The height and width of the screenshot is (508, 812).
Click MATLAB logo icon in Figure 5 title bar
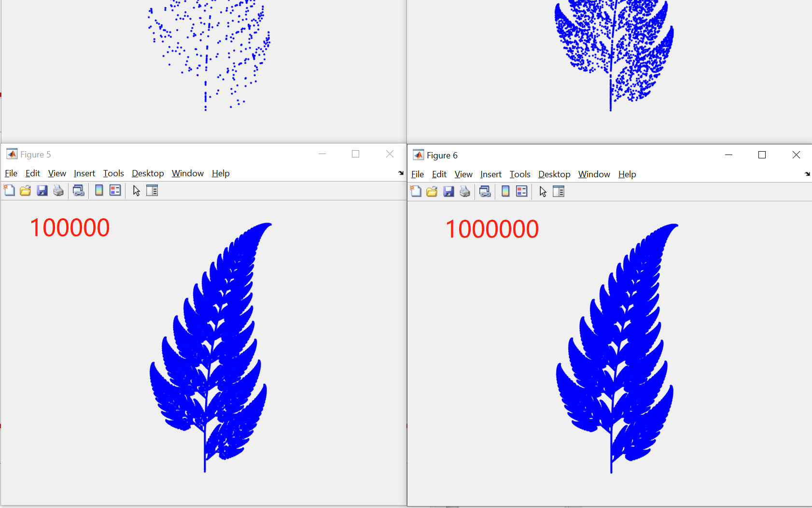(x=12, y=154)
